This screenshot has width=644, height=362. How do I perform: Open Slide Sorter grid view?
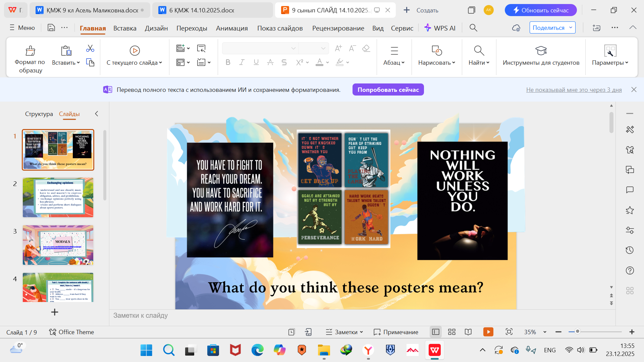coord(452,332)
